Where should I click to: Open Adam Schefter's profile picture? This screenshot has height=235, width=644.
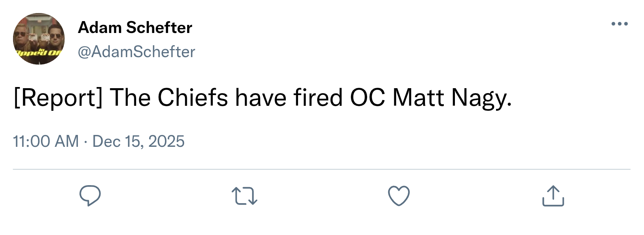[x=39, y=39]
